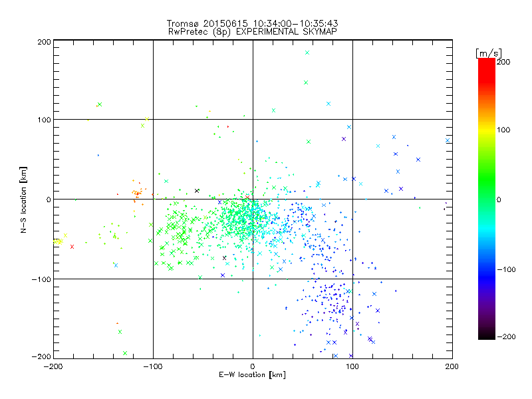
Task: Click the y-axis tick label '100'
Action: click(44, 120)
